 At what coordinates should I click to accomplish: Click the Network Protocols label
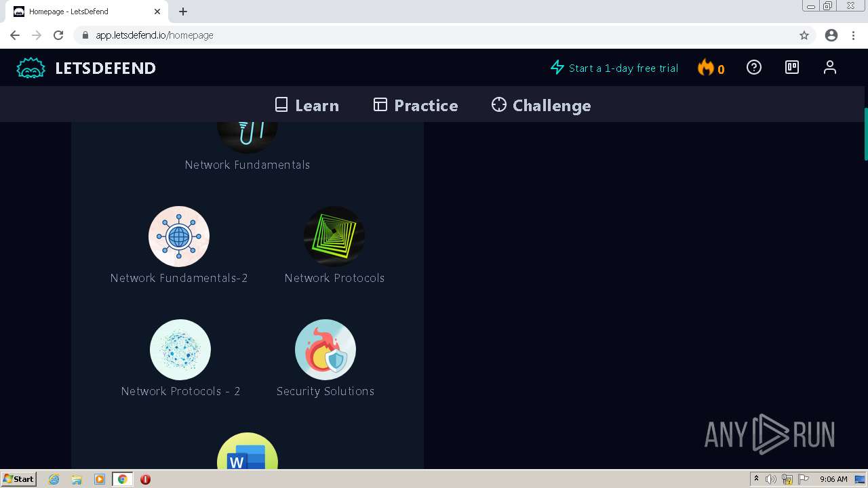tap(334, 278)
